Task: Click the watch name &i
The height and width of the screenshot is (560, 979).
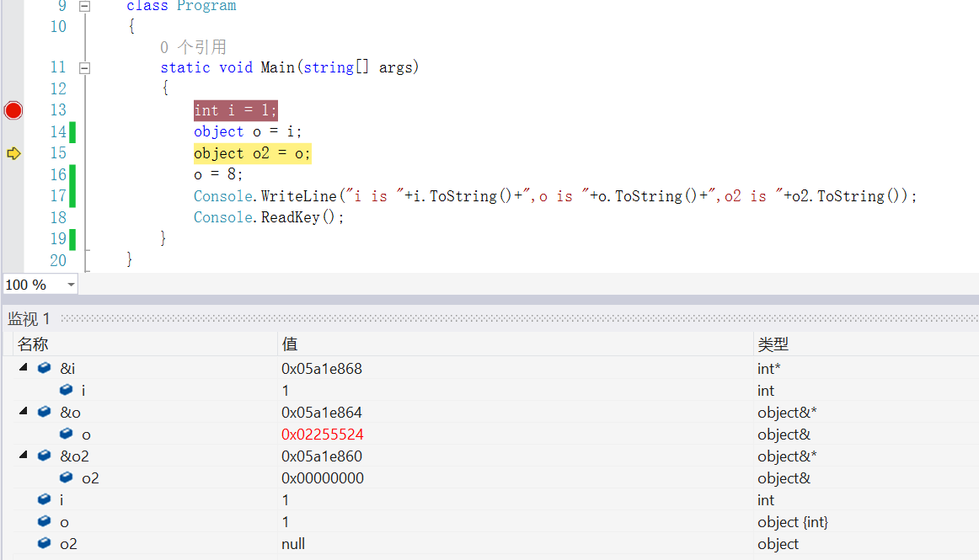Action: (x=67, y=368)
